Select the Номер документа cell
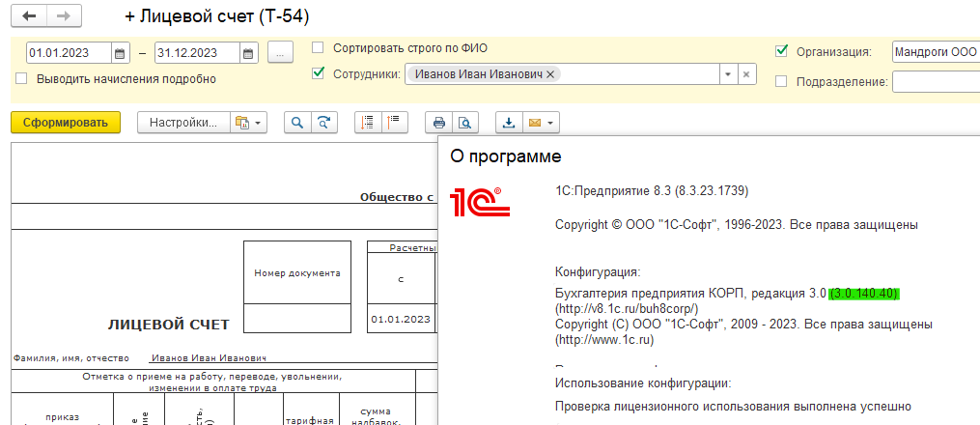Screen dimensions: 980x425 (x=296, y=273)
